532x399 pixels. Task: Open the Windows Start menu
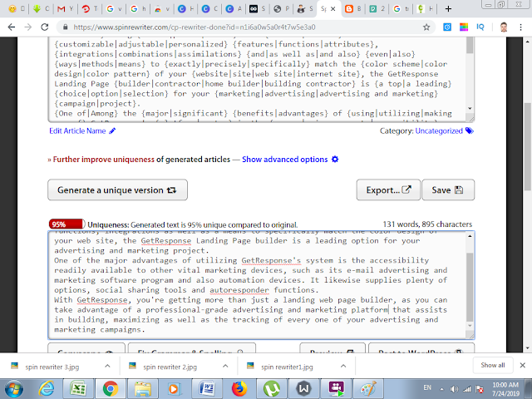point(13,389)
